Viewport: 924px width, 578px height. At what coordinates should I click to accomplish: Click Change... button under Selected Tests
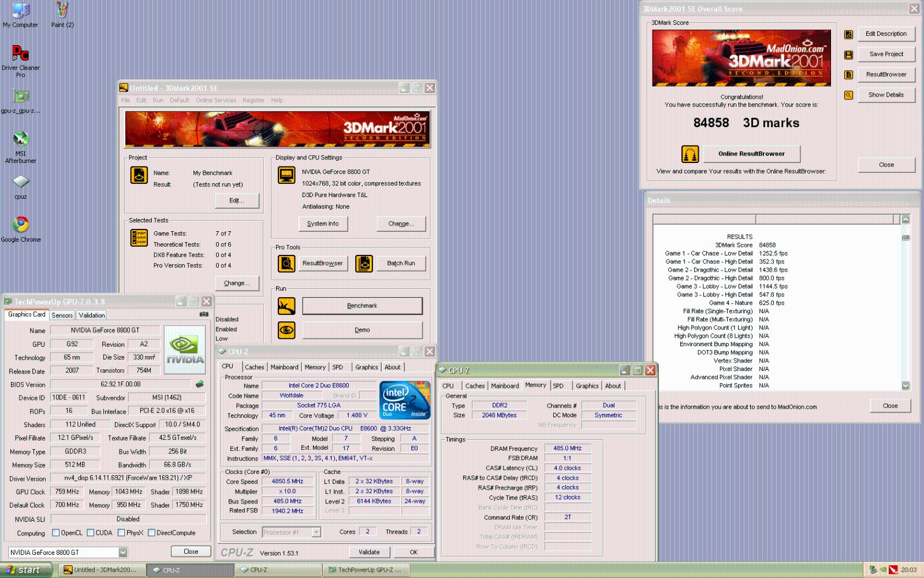237,283
